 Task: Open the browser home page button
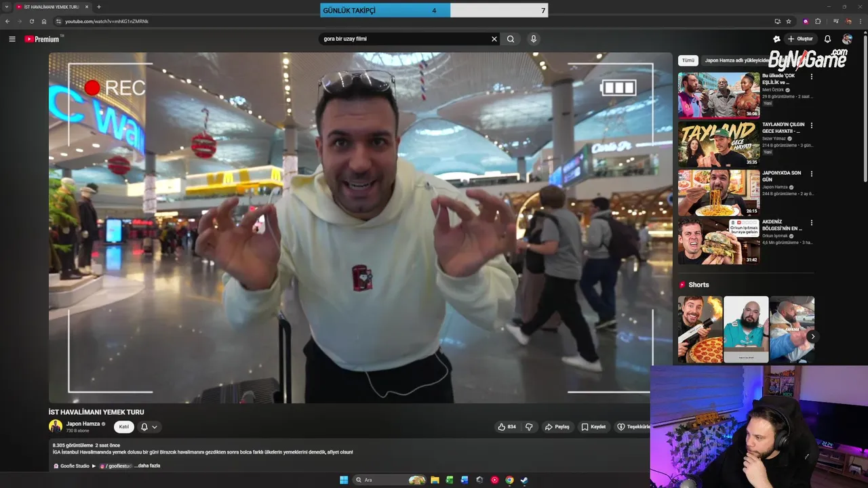click(x=44, y=21)
